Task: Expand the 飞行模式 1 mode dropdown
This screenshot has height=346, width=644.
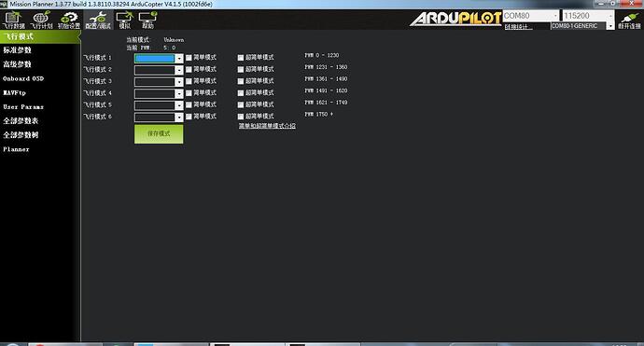Action: [159, 58]
